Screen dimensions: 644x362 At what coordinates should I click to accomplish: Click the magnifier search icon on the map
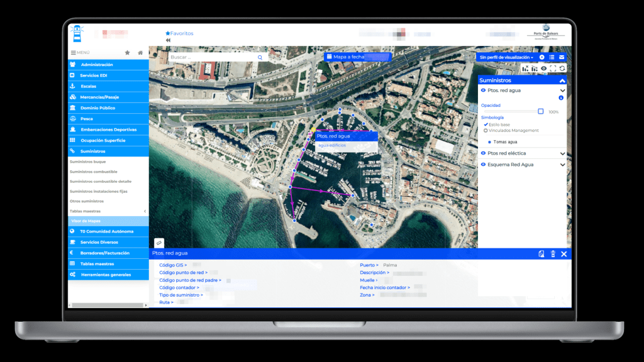pyautogui.click(x=260, y=57)
